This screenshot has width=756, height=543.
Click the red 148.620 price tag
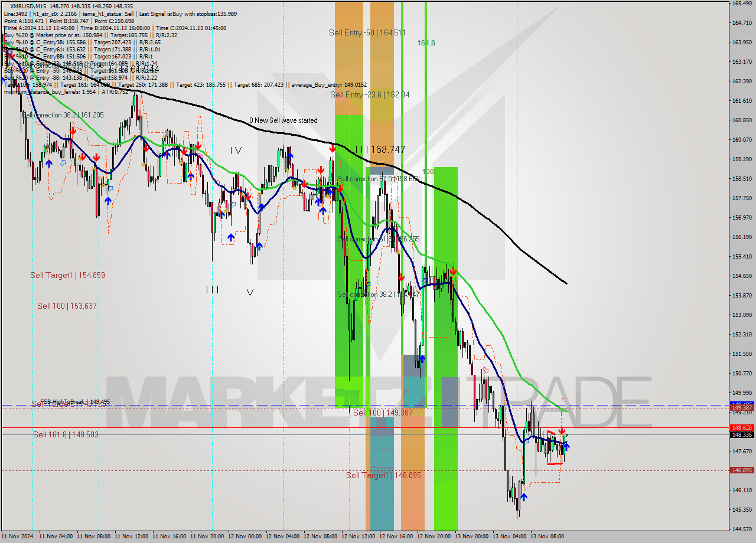(742, 427)
